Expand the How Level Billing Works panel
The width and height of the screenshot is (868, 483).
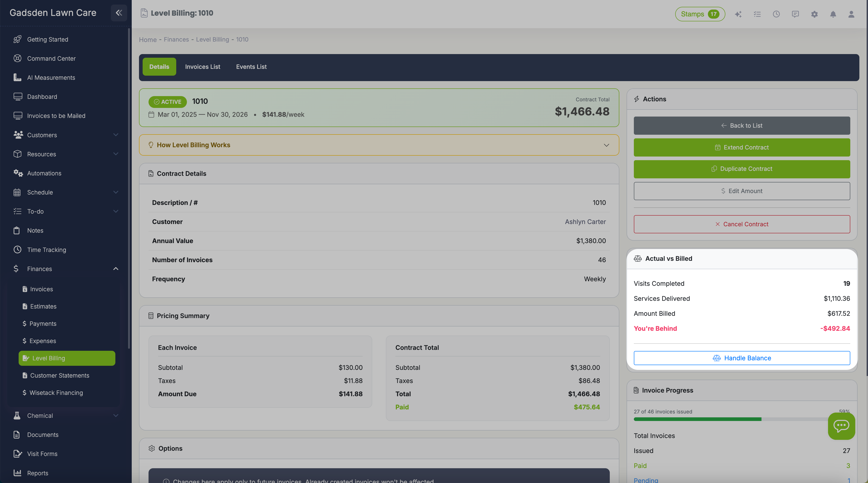[x=606, y=145]
